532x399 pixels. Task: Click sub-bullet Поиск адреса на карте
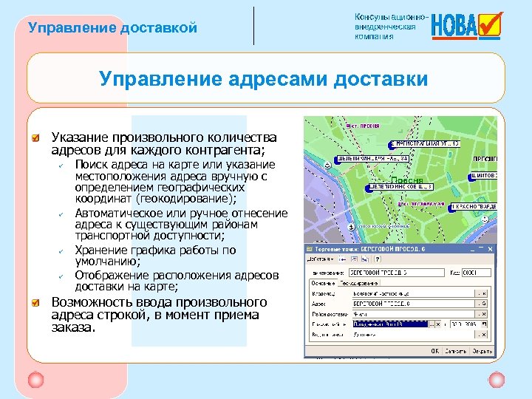(175, 182)
